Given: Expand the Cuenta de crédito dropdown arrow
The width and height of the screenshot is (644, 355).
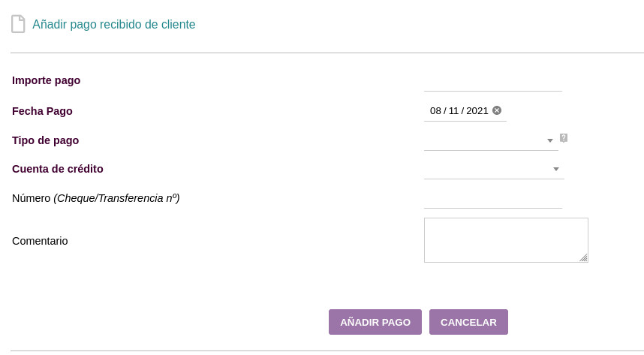Looking at the screenshot, I should pyautogui.click(x=555, y=170).
